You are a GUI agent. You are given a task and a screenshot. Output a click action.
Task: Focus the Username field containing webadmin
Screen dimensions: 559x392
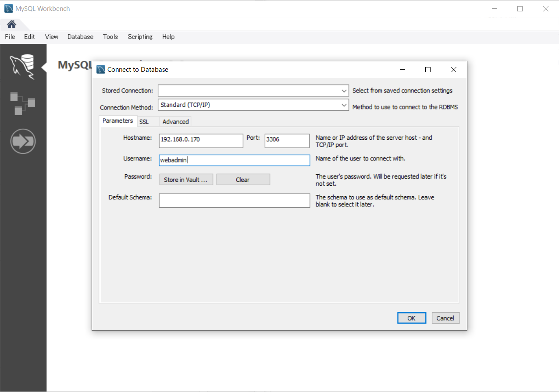[235, 160]
